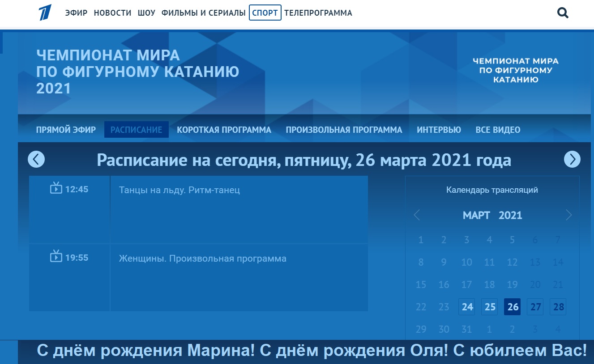This screenshot has height=364, width=594.
Task: Show previous month in broadcast calendar
Action: pyautogui.click(x=417, y=215)
